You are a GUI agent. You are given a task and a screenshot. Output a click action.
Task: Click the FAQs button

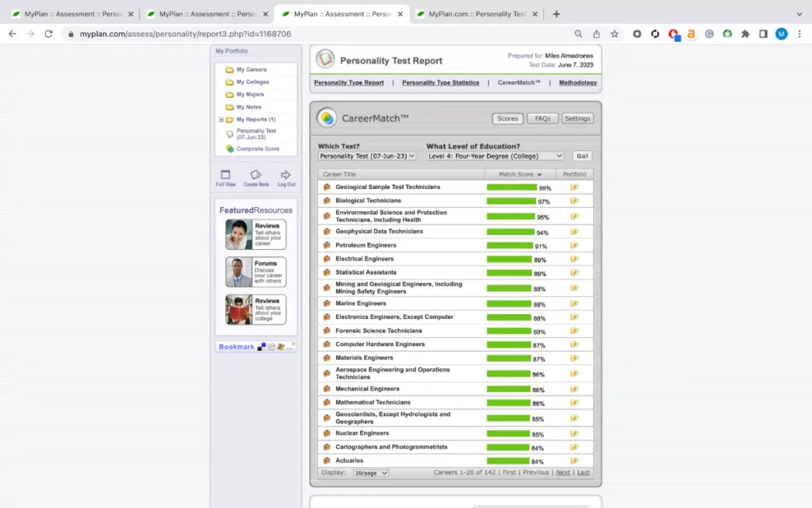tap(542, 119)
